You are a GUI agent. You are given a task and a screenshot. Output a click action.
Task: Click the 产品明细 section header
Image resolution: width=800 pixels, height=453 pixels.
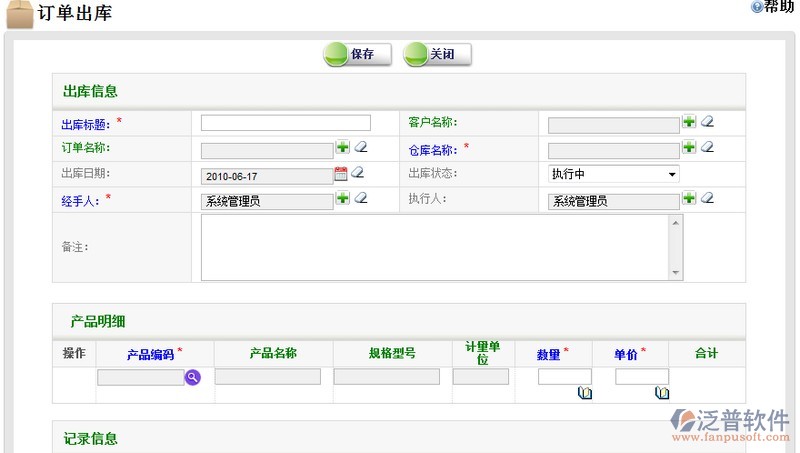[x=98, y=321]
